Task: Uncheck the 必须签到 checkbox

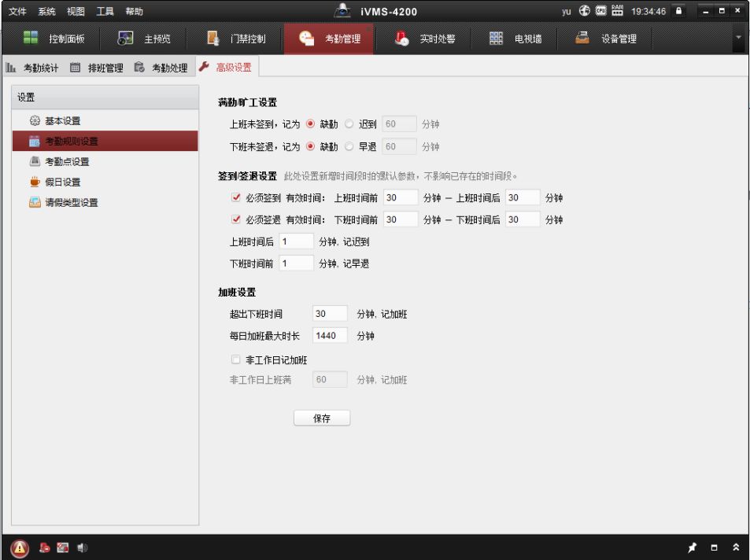Action: coord(236,197)
